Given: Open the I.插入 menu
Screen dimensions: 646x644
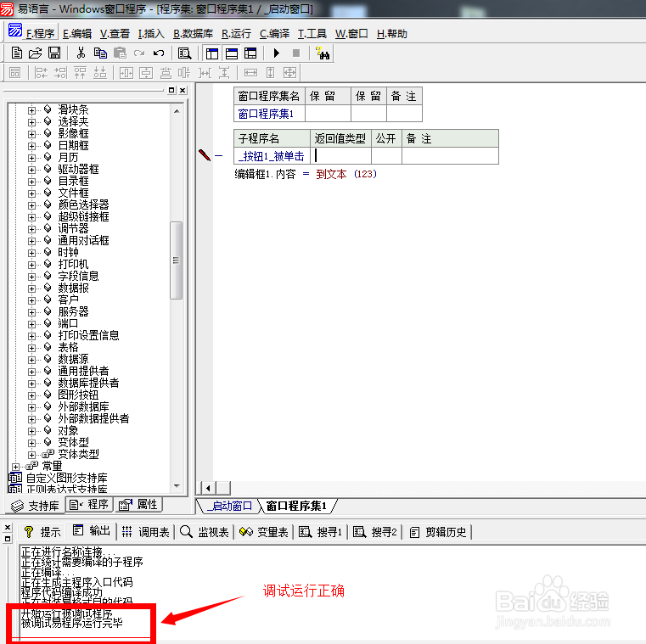Looking at the screenshot, I should [151, 34].
